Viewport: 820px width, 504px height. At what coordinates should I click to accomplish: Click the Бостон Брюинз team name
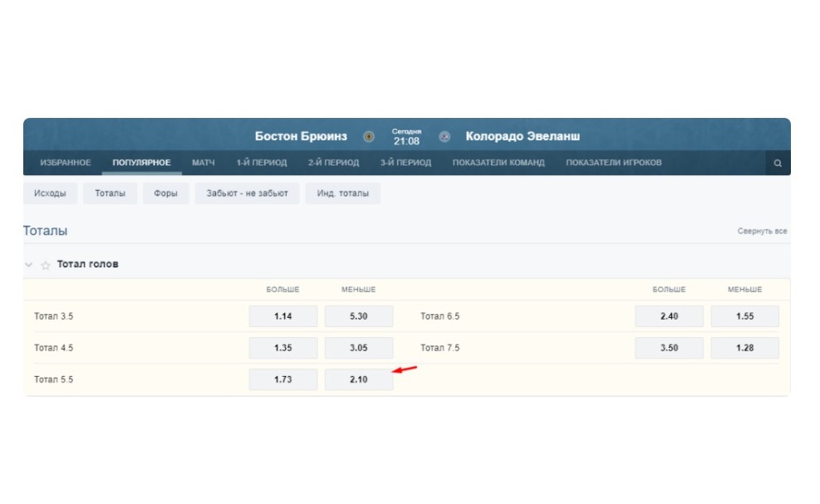(x=301, y=136)
